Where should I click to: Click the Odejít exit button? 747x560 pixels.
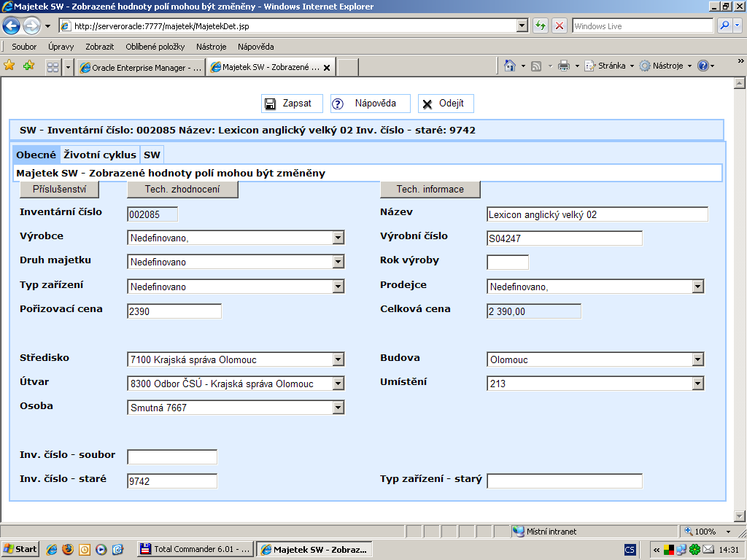click(x=446, y=104)
